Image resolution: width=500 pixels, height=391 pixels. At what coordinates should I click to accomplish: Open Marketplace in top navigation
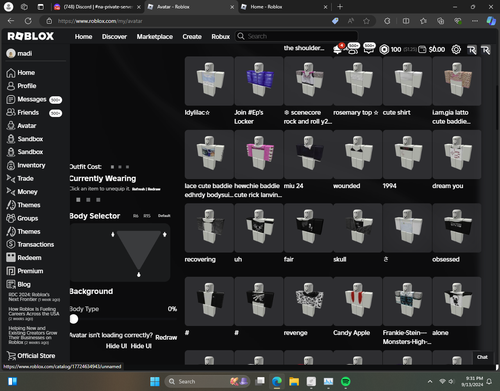click(155, 36)
